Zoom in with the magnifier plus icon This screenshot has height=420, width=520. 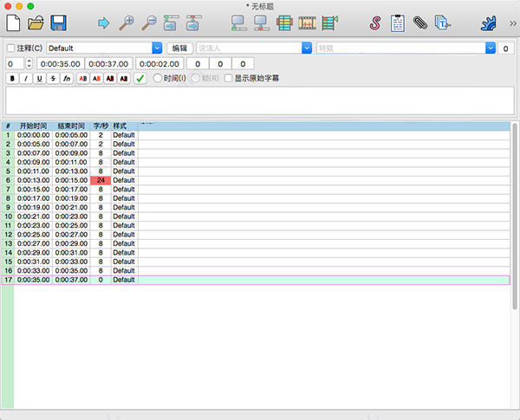127,23
